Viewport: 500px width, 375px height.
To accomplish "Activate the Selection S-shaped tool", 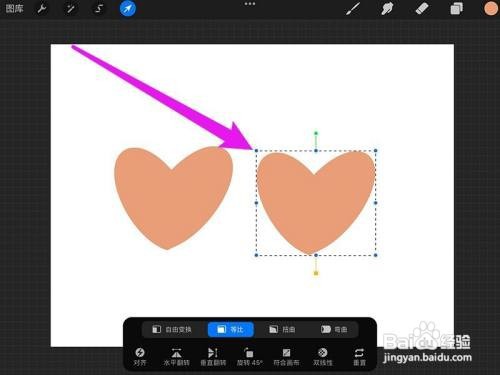I will [99, 8].
